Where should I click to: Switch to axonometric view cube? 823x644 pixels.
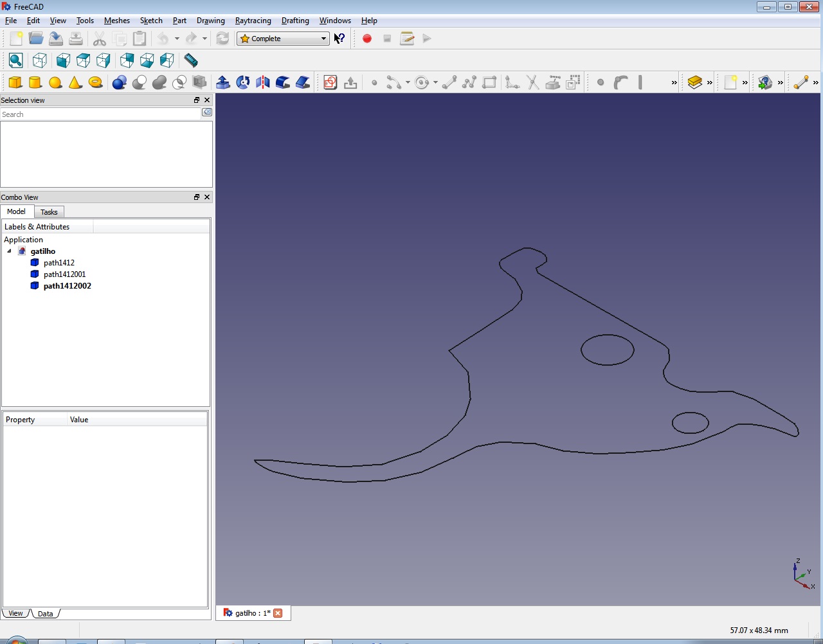40,60
